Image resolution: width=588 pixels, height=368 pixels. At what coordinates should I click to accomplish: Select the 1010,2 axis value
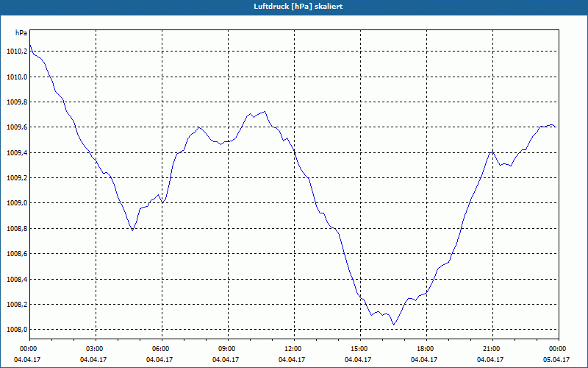click(x=17, y=52)
